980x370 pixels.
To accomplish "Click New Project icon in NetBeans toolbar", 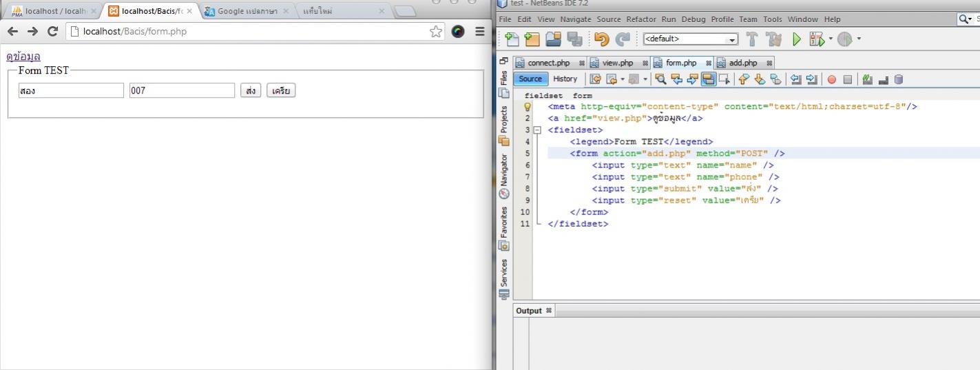I will (x=532, y=39).
